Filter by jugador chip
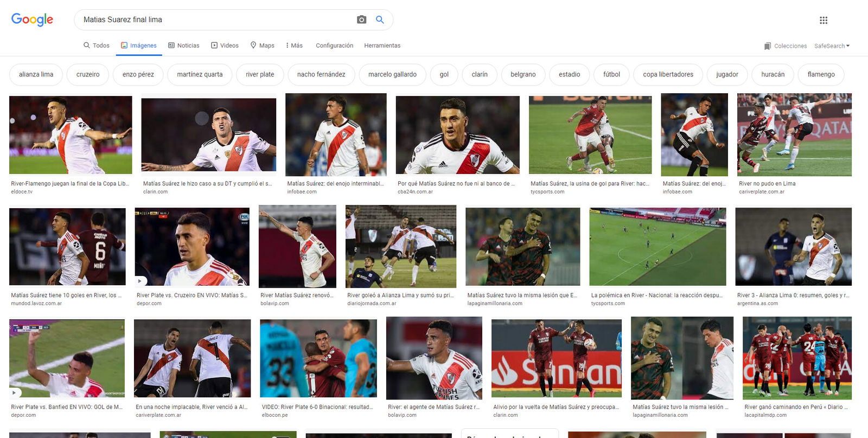868x438 pixels. [x=727, y=74]
